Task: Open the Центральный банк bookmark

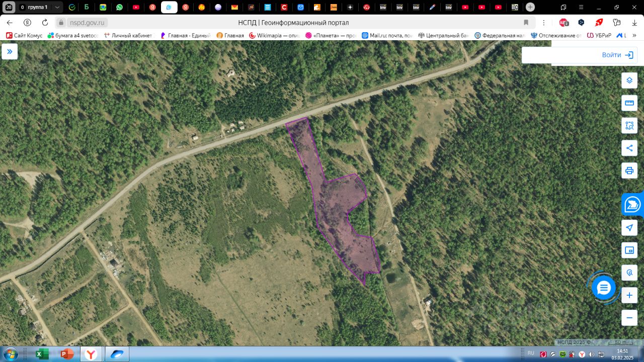Action: pyautogui.click(x=444, y=36)
